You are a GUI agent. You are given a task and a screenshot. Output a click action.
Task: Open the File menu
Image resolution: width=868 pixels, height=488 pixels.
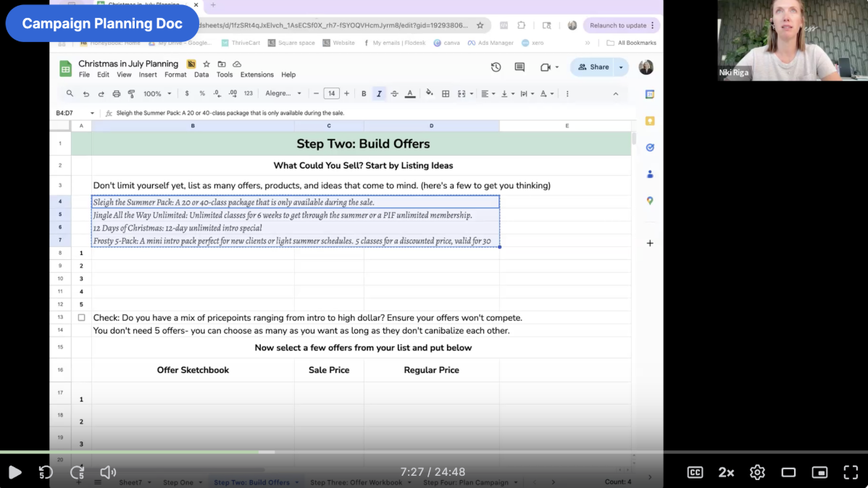click(x=84, y=75)
